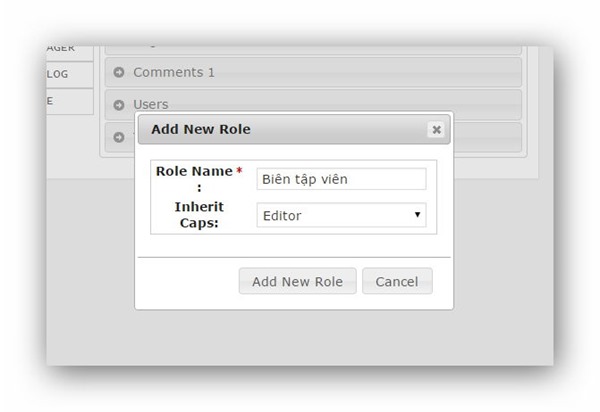Click the Editor dropdown arrow
This screenshot has height=412, width=600.
(416, 215)
